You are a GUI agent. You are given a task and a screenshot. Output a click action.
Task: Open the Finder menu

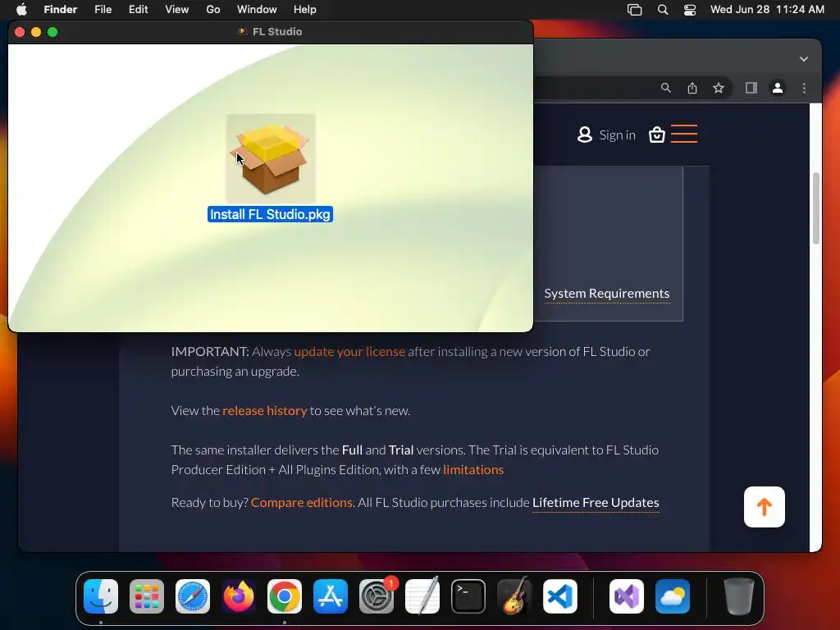tap(60, 9)
